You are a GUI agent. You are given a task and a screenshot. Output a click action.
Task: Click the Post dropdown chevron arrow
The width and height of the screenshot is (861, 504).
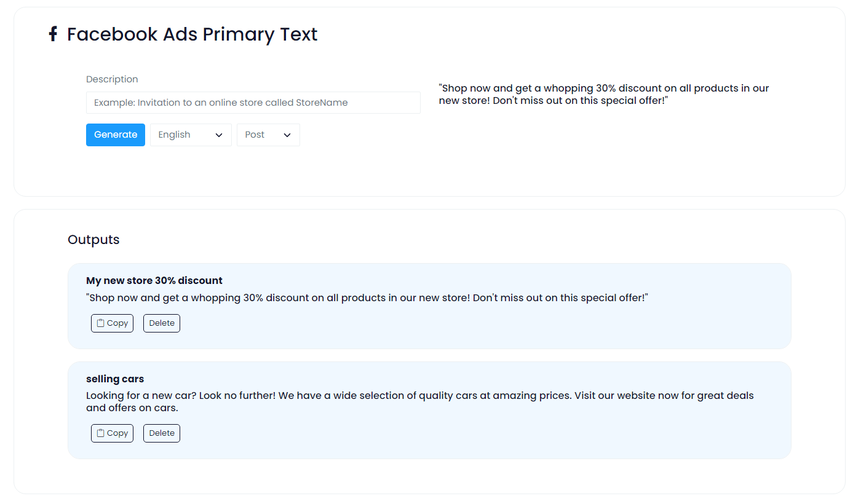(x=287, y=135)
